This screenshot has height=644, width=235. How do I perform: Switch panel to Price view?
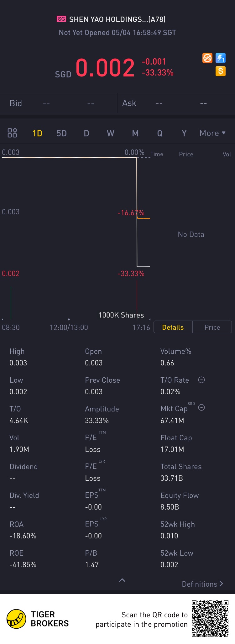(212, 327)
